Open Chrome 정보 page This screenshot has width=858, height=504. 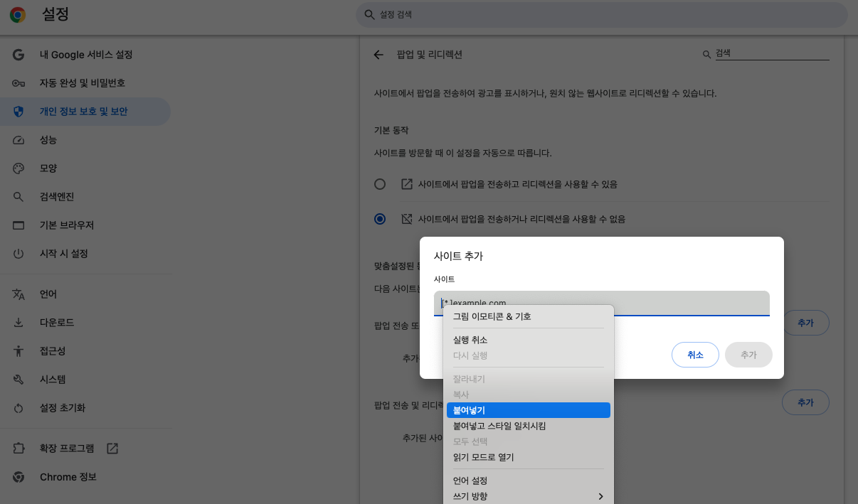point(85,477)
